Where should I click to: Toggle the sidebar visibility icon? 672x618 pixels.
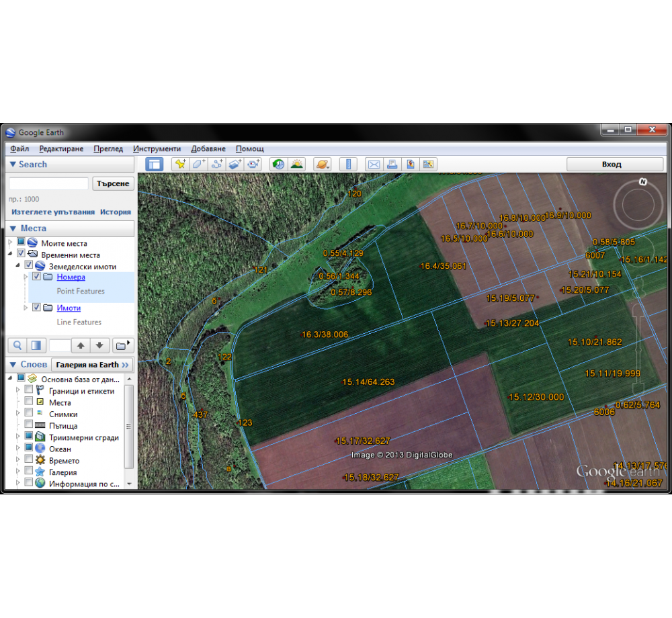[155, 164]
